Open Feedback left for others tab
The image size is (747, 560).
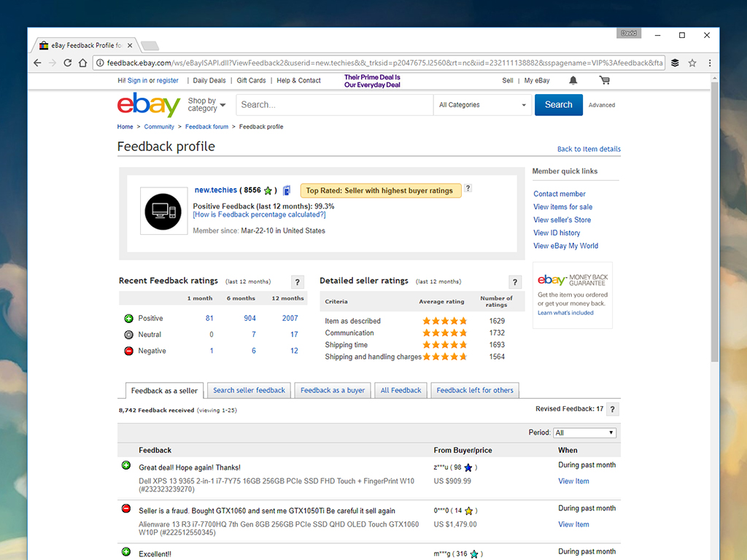coord(475,390)
